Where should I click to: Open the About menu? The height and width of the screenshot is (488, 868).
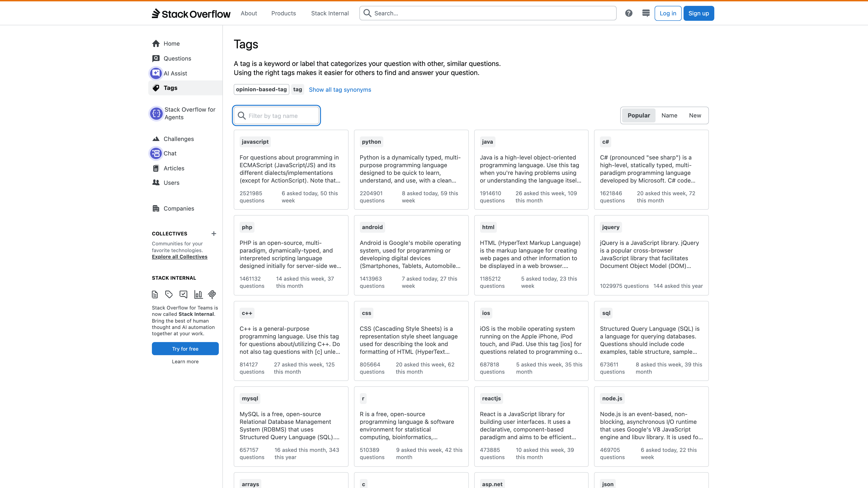point(249,13)
